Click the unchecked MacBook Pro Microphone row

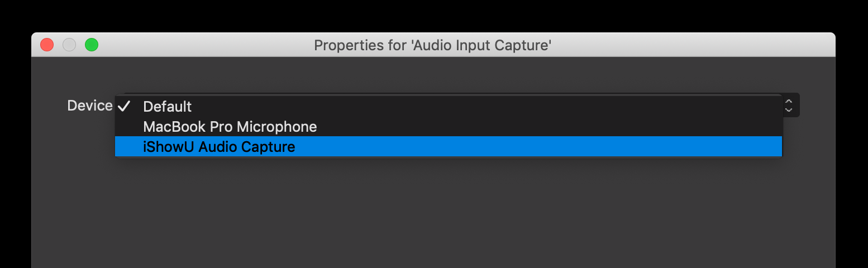(x=230, y=127)
